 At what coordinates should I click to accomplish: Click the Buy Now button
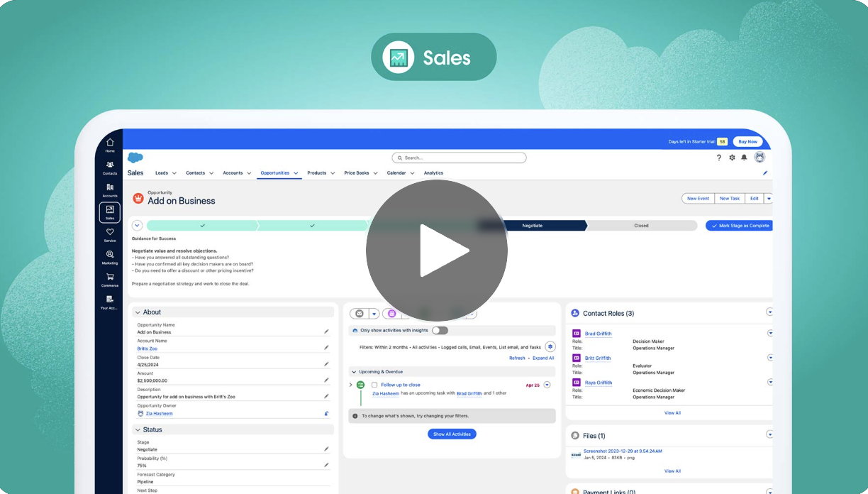coord(747,141)
